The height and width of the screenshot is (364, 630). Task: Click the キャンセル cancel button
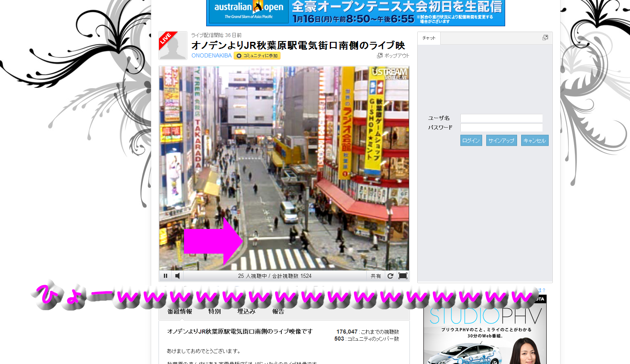535,140
